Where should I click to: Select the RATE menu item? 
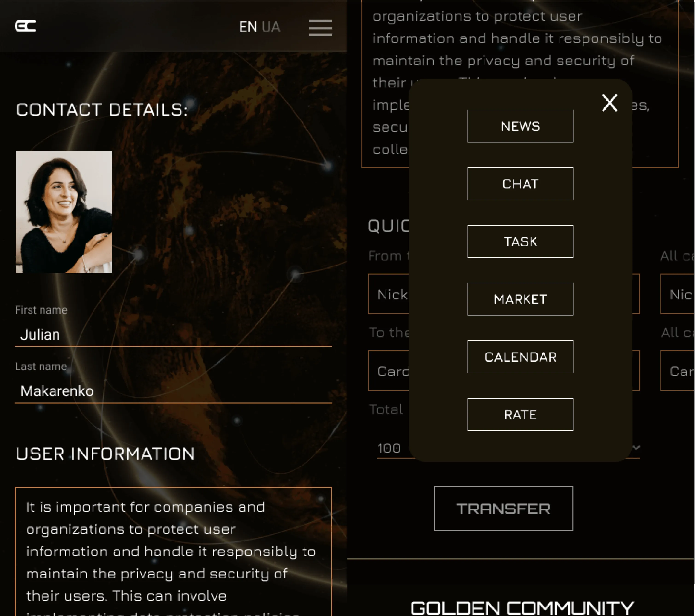[x=520, y=414]
